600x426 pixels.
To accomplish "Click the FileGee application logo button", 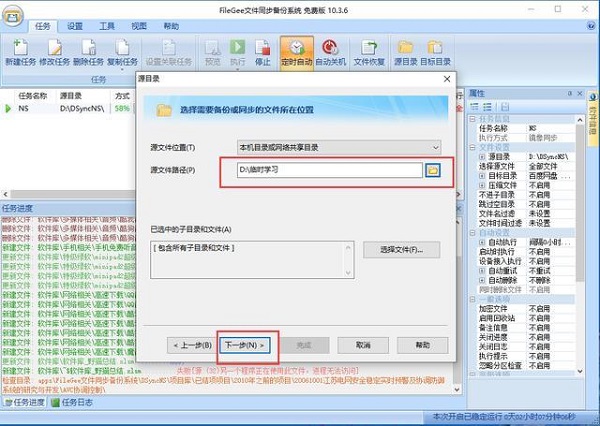I will [x=13, y=17].
